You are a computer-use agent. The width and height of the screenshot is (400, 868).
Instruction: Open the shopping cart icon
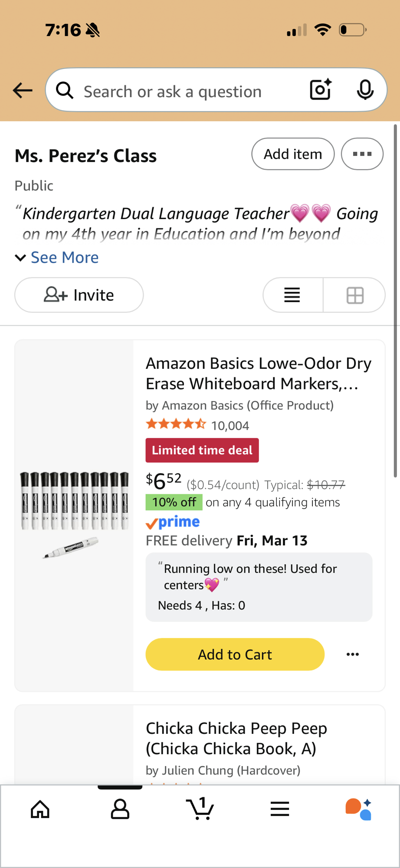pyautogui.click(x=200, y=809)
